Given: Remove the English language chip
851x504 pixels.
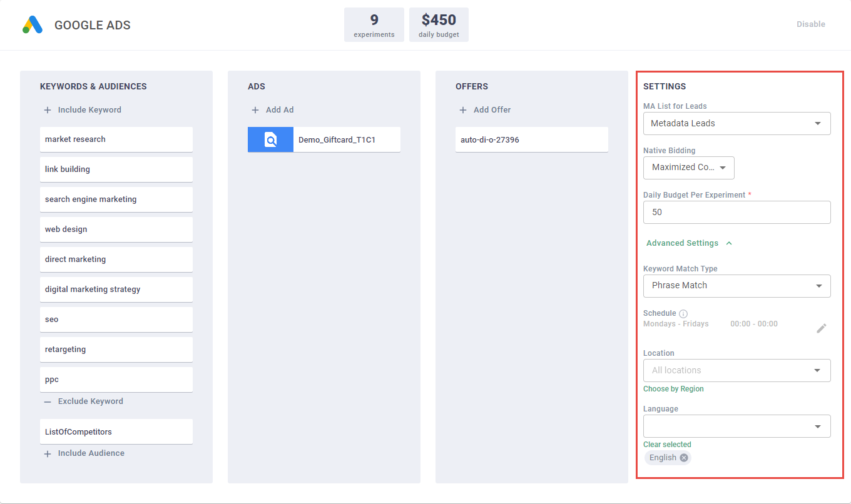Looking at the screenshot, I should 684,458.
